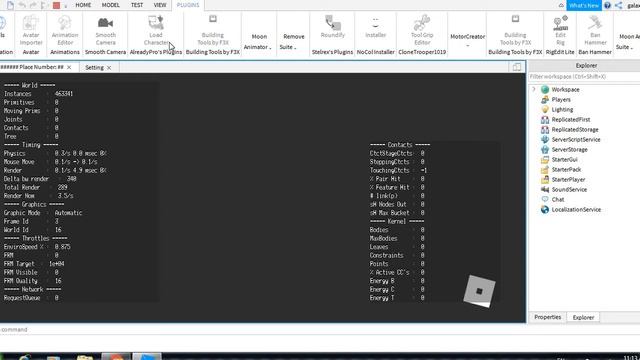640x360 pixels.
Task: Open the TEST ribbon tab
Action: tap(137, 5)
